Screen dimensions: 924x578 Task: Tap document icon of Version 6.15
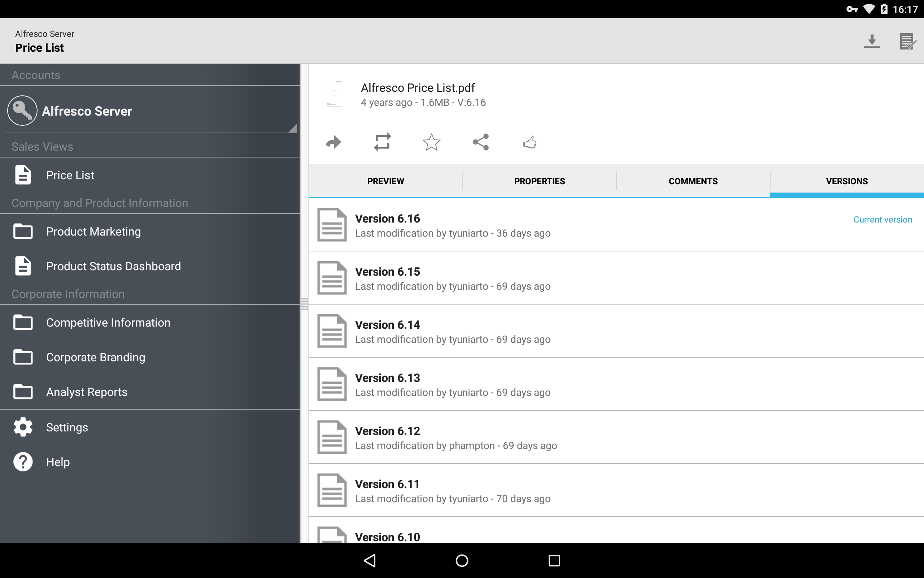click(x=332, y=278)
